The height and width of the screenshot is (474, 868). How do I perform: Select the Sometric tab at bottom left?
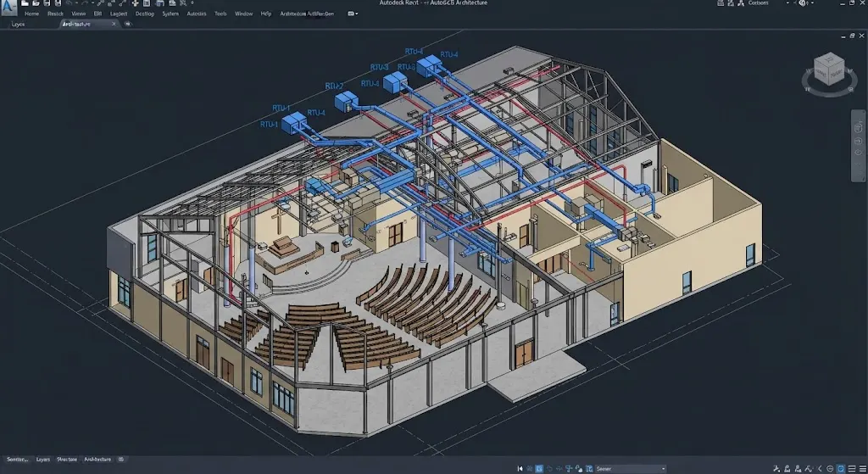[x=17, y=460]
